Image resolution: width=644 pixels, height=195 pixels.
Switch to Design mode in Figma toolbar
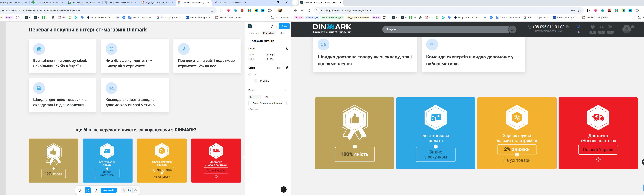tap(129, 190)
